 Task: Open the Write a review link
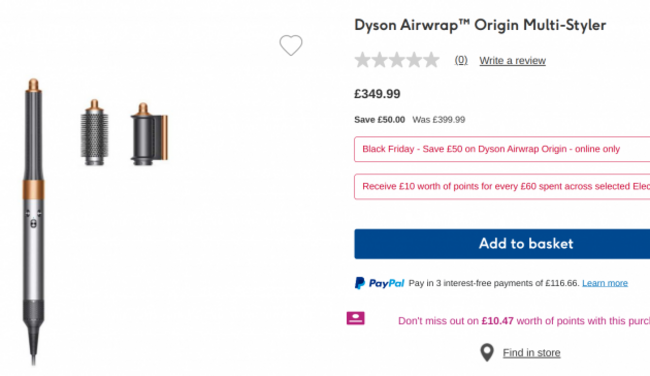[x=512, y=61]
